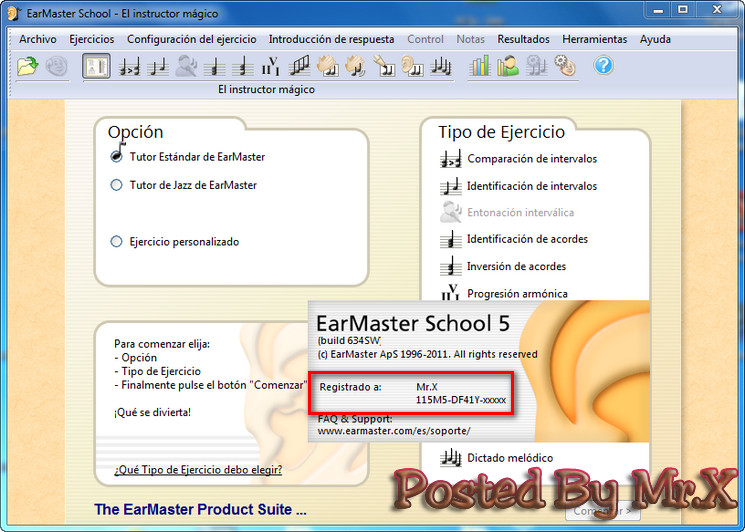
Task: Open the Ejercicios menu
Action: [92, 39]
